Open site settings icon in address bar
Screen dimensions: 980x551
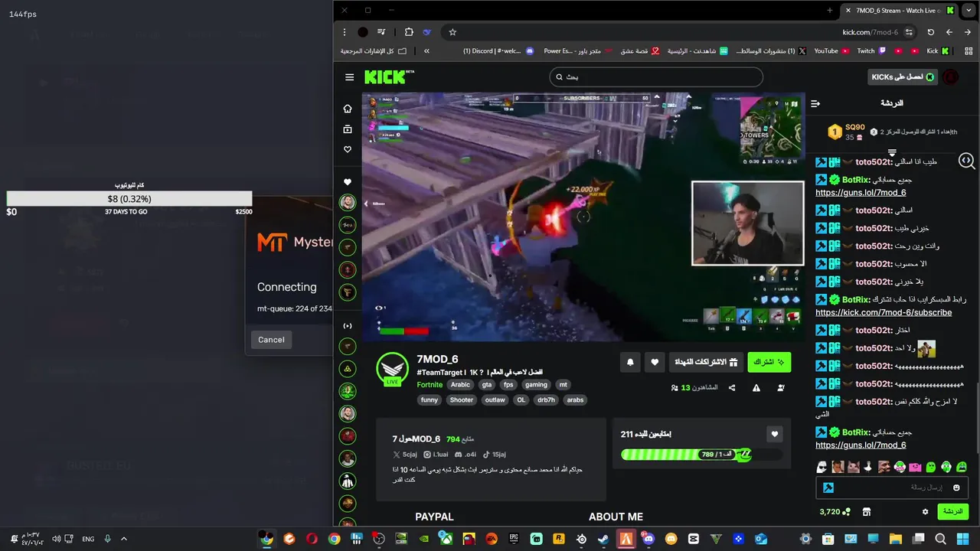(x=909, y=32)
